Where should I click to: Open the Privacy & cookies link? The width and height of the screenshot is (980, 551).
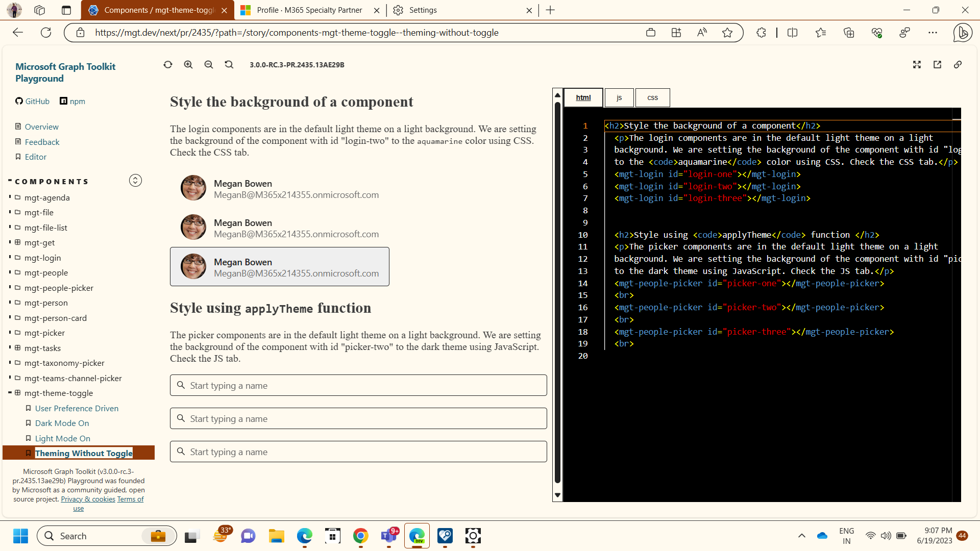(88, 499)
